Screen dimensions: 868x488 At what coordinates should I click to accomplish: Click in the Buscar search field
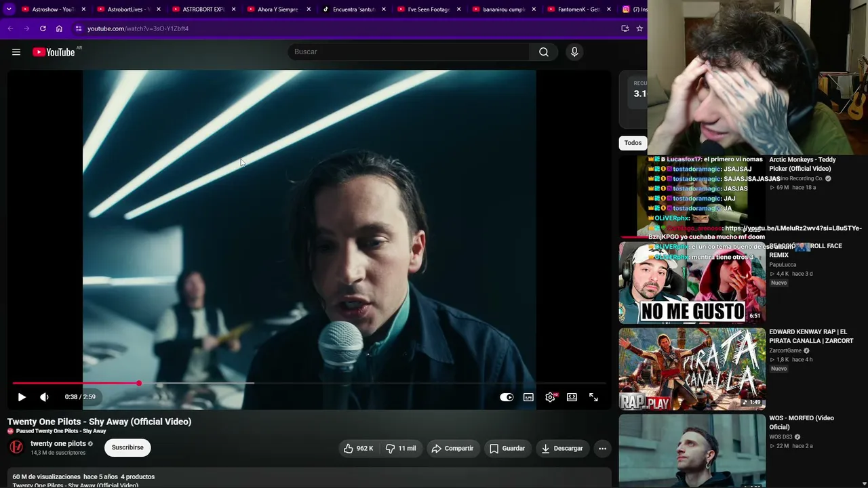coord(409,52)
